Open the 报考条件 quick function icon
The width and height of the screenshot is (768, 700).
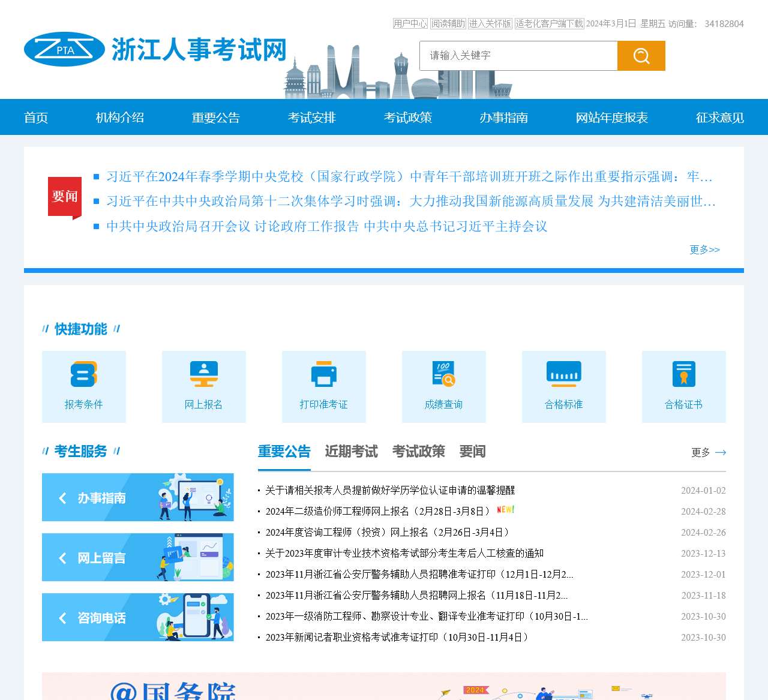pyautogui.click(x=84, y=375)
